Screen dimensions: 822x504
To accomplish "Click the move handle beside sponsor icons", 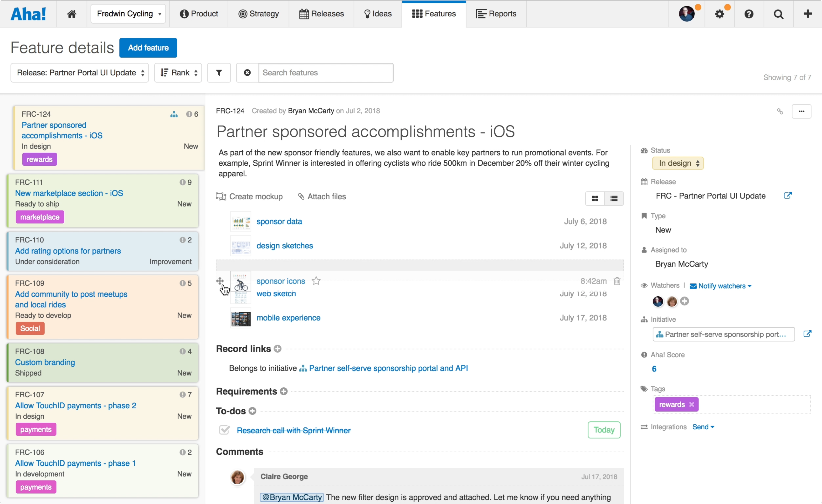I will tap(220, 281).
